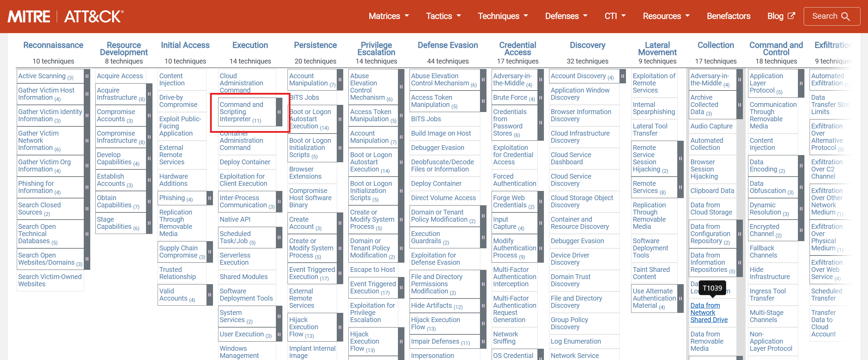Expand sub-techniques of Develop Capabilities
Viewport: 868px width, 360px height.
click(149, 158)
